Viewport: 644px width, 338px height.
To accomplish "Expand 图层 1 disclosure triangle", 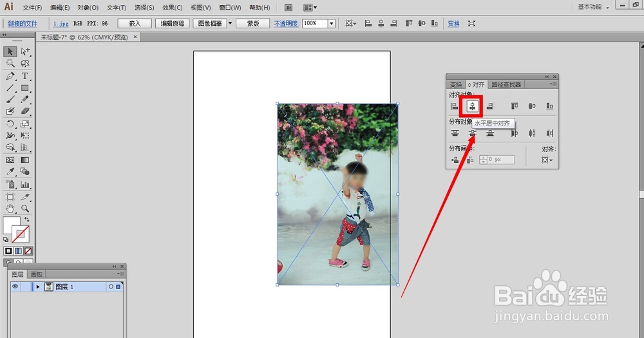I will point(38,286).
